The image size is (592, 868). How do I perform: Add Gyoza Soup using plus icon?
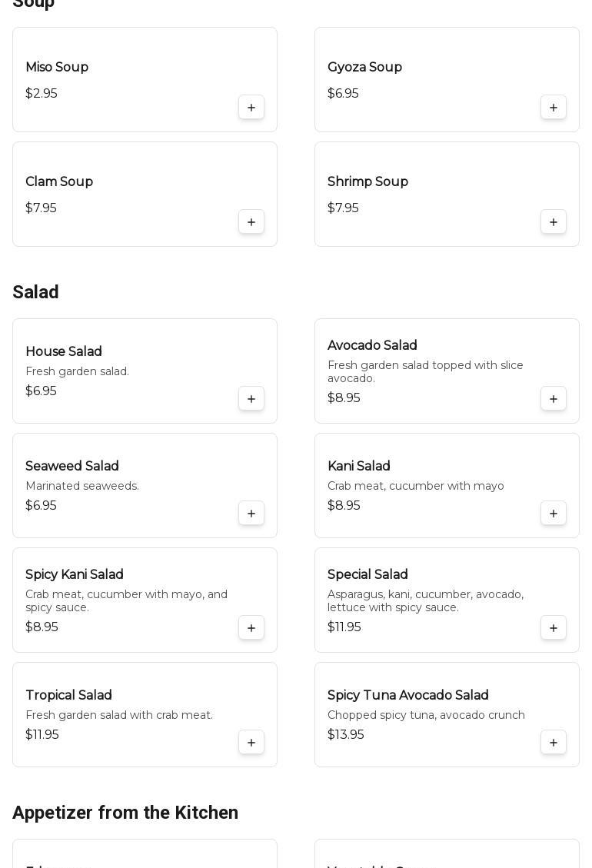point(554,108)
